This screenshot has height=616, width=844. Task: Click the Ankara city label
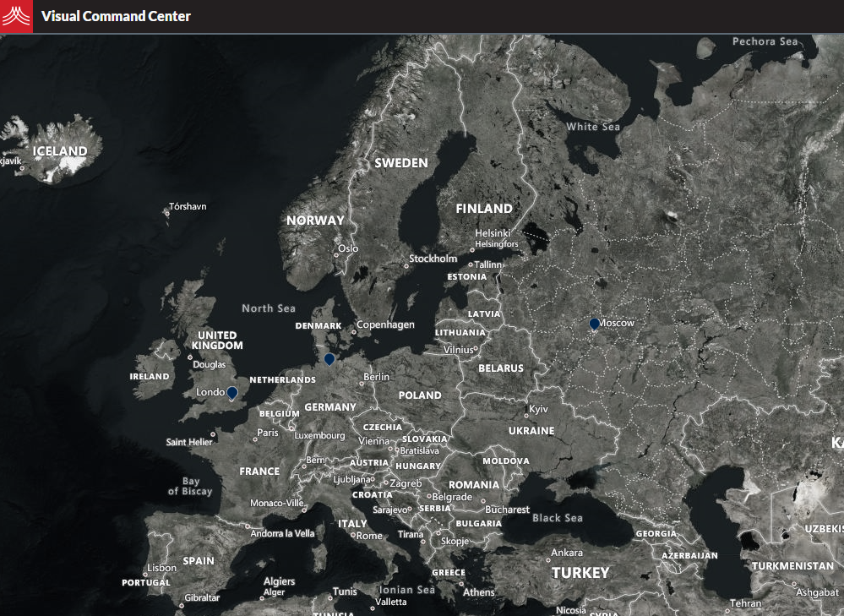(567, 553)
